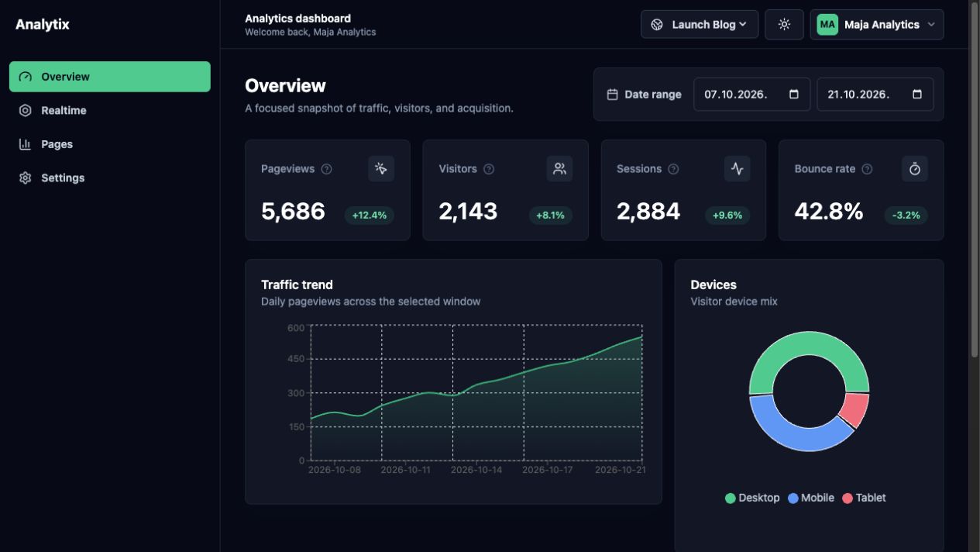Viewport: 980px width, 552px height.
Task: Click the Traffic trend chart title
Action: pyautogui.click(x=297, y=285)
